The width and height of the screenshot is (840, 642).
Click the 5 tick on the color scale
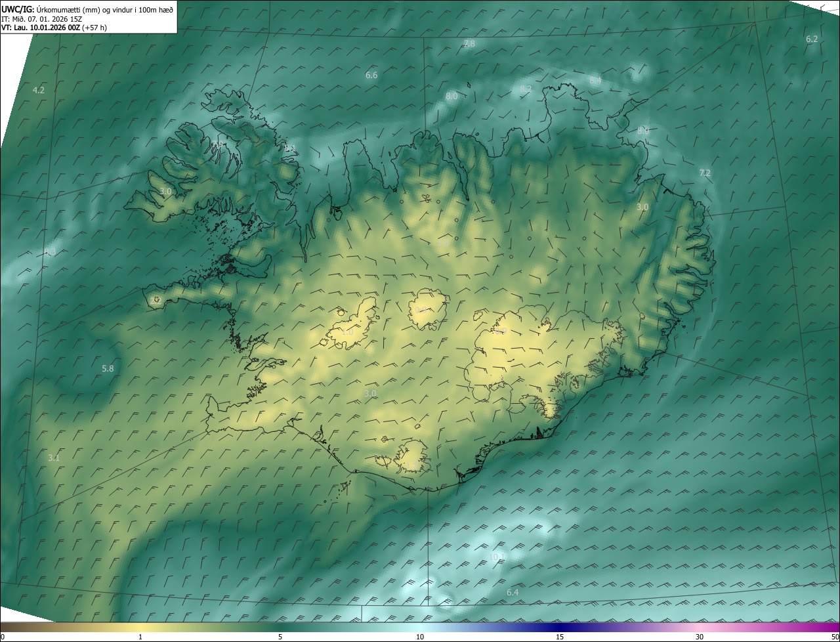click(280, 637)
